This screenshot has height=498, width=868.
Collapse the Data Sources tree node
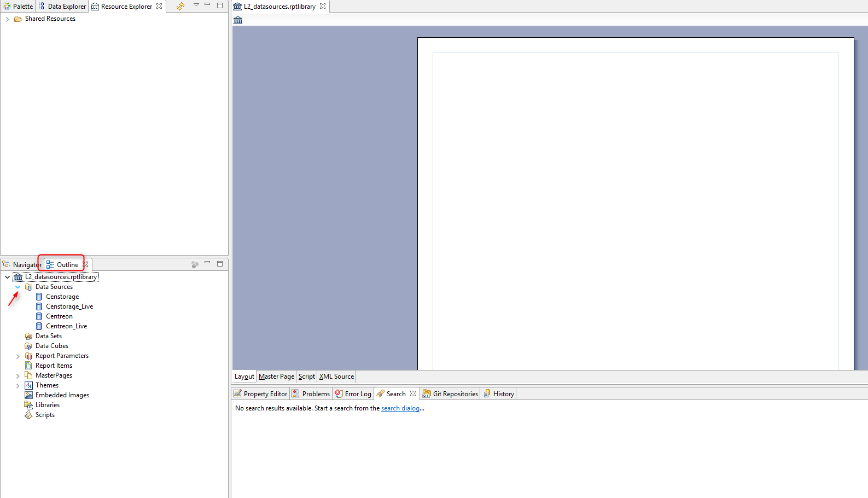(18, 287)
